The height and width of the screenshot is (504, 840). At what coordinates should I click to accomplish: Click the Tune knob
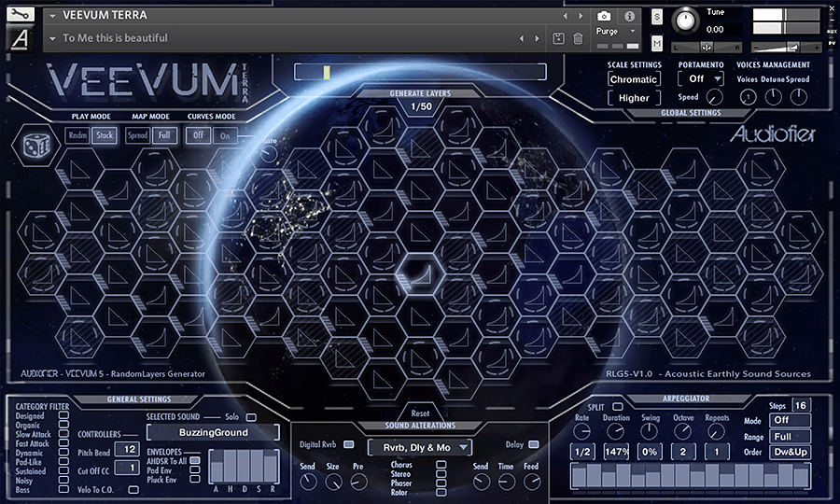click(x=685, y=21)
